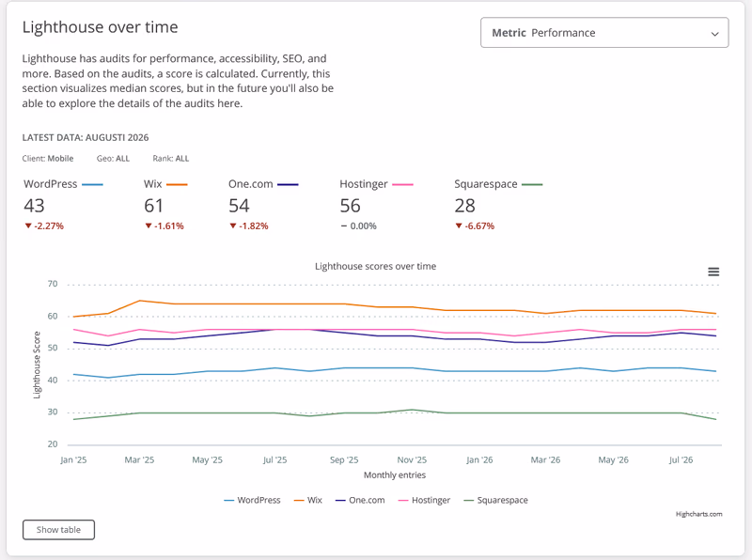
Task: Select the Hostinger score value 56
Action: pos(350,206)
